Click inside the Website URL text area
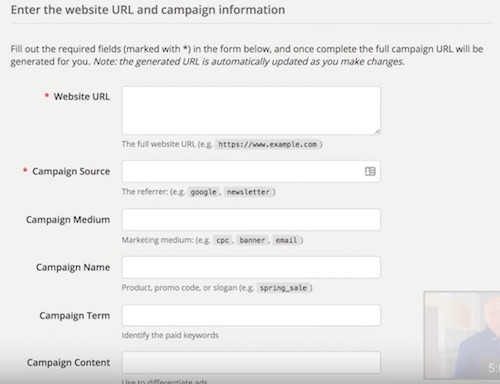Image resolution: width=500 pixels, height=384 pixels. click(x=251, y=111)
